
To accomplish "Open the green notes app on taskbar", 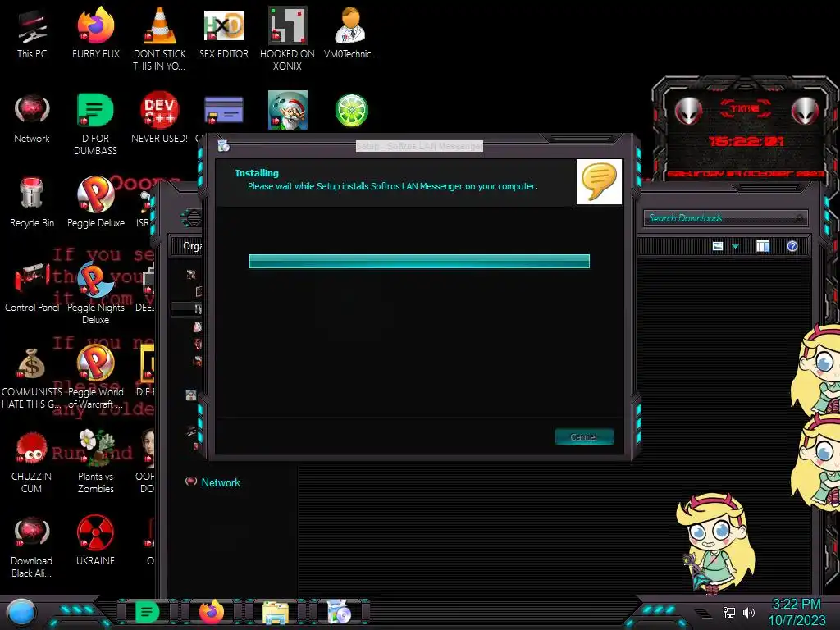I will (147, 612).
